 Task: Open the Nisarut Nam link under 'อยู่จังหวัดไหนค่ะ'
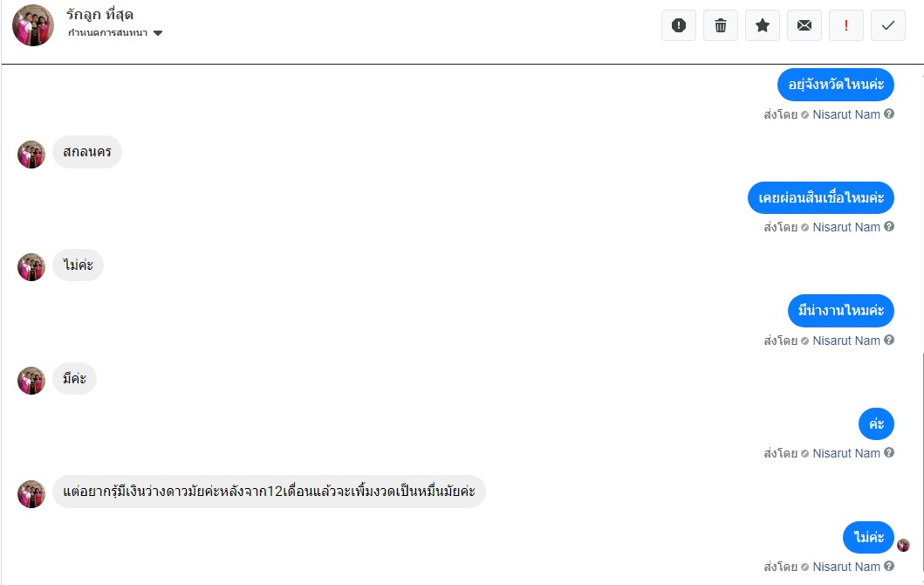[846, 114]
